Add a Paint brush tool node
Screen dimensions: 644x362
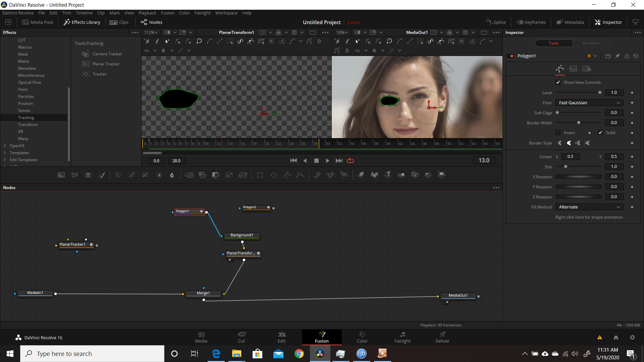click(101, 175)
